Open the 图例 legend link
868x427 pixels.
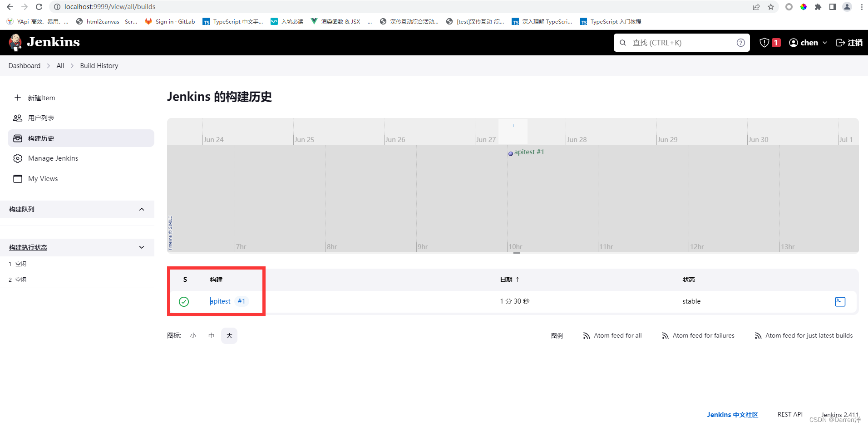tap(557, 336)
